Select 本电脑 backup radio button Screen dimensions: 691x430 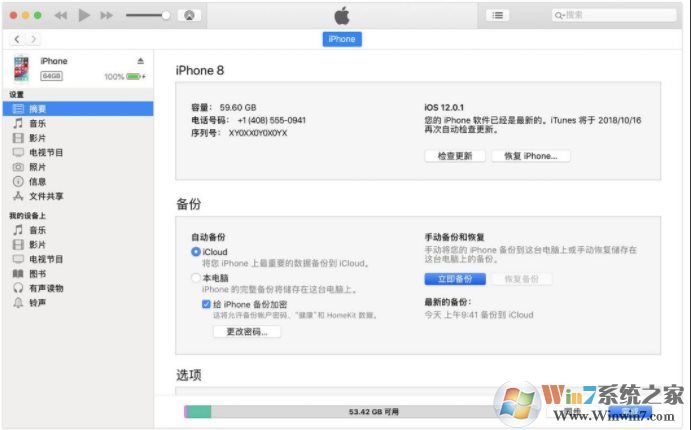(196, 278)
